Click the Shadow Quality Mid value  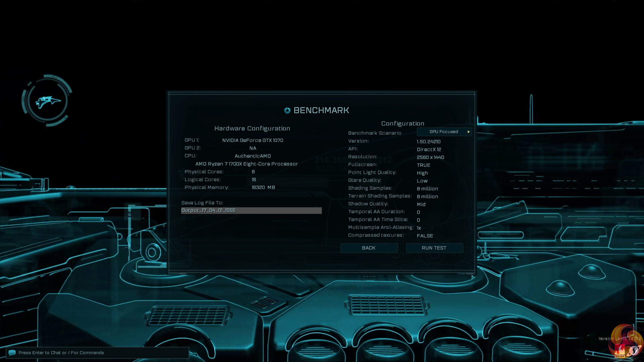point(421,204)
